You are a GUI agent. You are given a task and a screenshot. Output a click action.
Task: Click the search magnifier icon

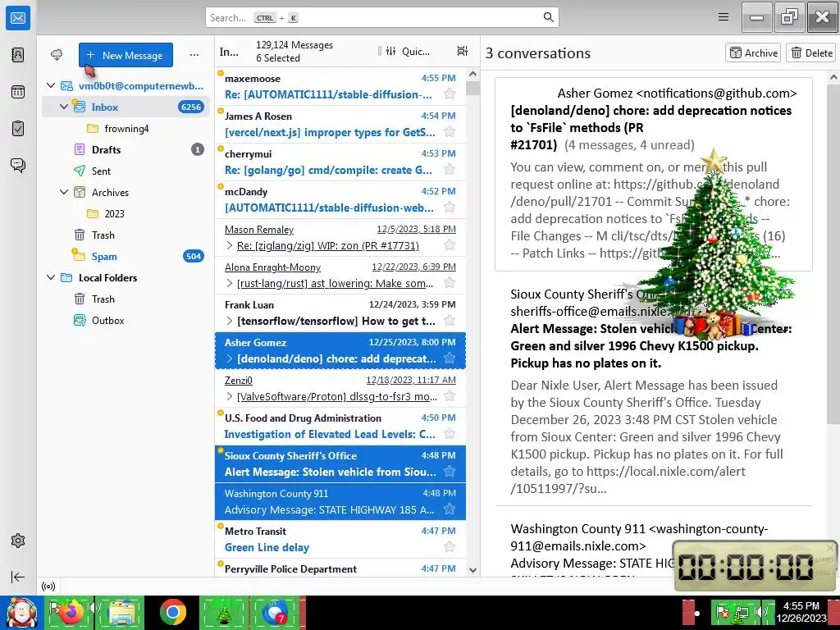[x=548, y=18]
